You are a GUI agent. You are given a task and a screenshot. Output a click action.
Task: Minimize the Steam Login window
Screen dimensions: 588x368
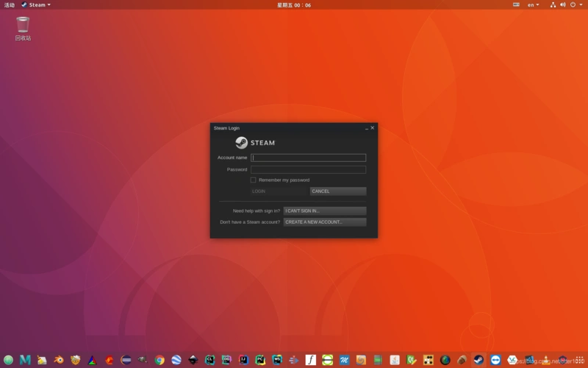pyautogui.click(x=366, y=128)
